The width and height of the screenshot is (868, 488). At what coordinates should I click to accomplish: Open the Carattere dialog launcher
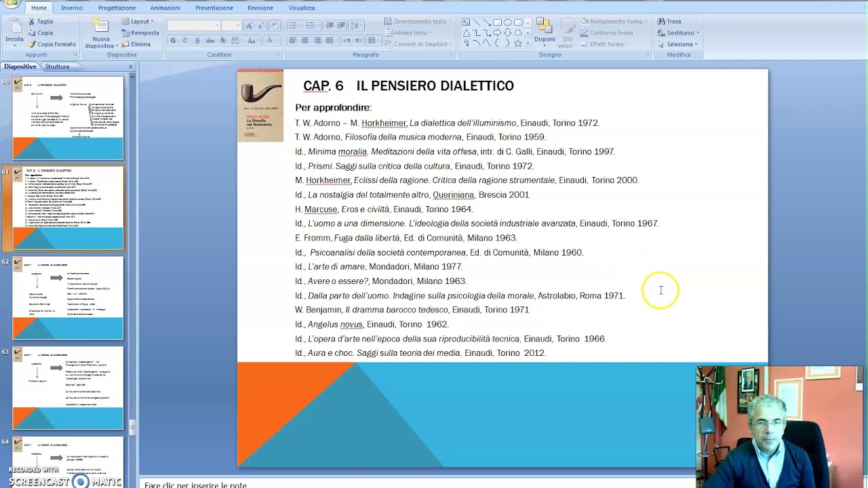click(277, 55)
